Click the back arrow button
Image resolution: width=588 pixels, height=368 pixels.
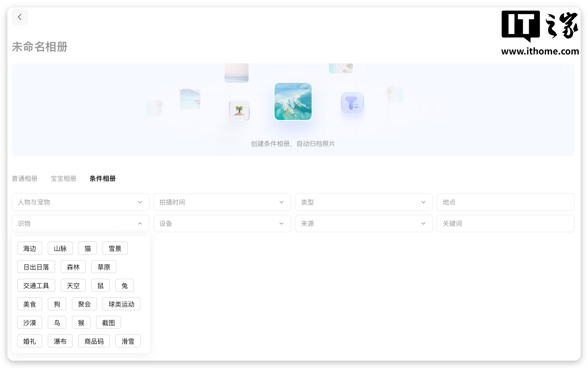[x=20, y=17]
